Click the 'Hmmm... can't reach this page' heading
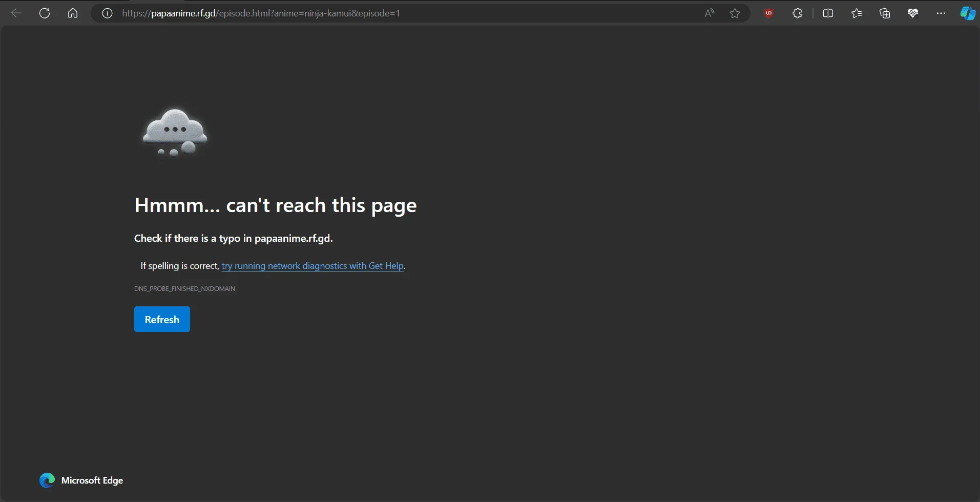The width and height of the screenshot is (980, 502). click(x=276, y=205)
